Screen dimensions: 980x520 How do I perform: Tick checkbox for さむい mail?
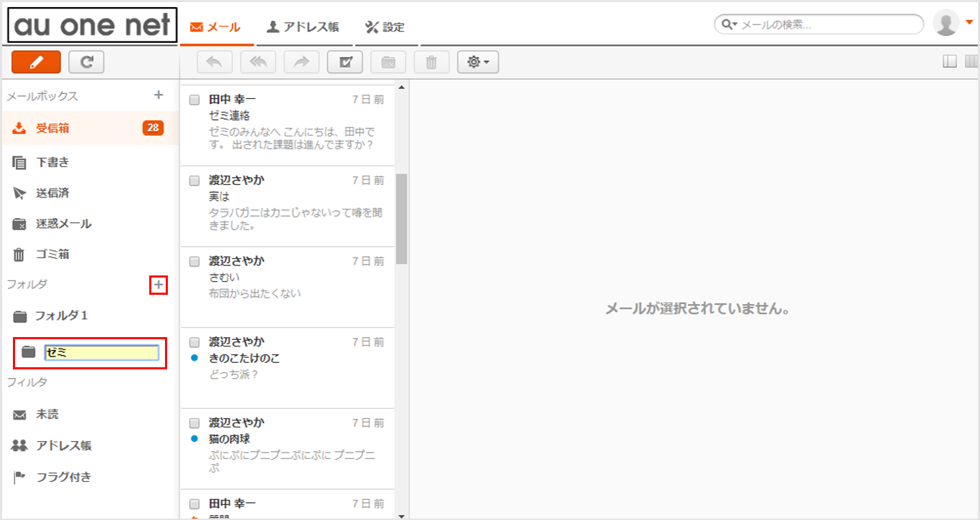point(194,262)
